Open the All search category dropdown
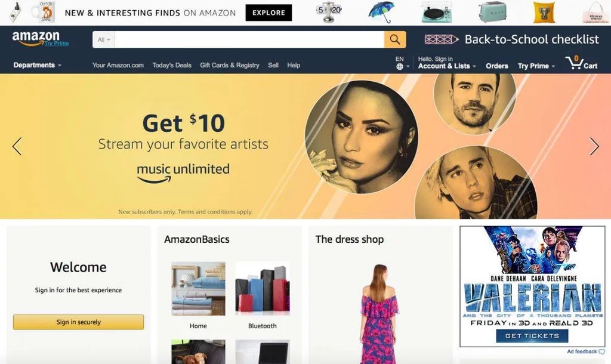The height and width of the screenshot is (364, 611). coord(104,40)
